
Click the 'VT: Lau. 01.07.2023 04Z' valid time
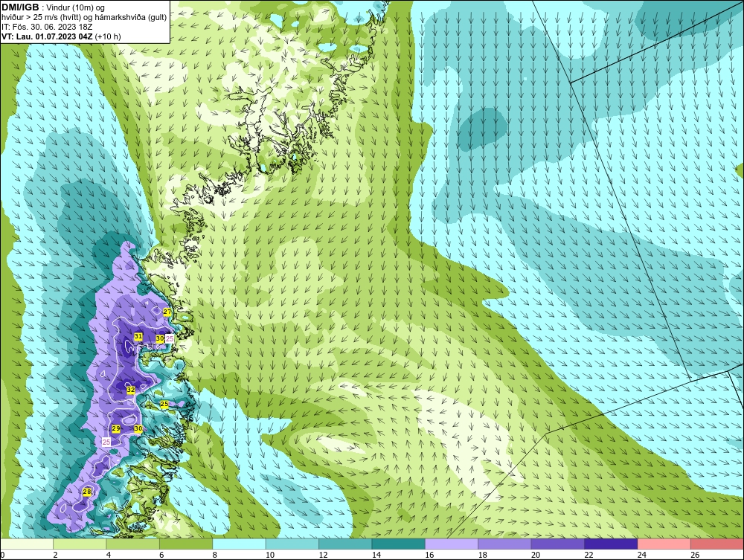(x=47, y=36)
